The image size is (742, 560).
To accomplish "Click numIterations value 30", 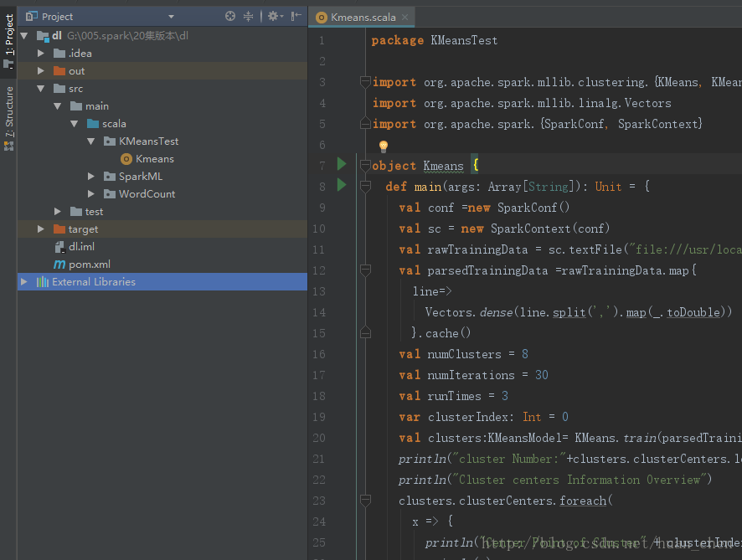I will [541, 375].
